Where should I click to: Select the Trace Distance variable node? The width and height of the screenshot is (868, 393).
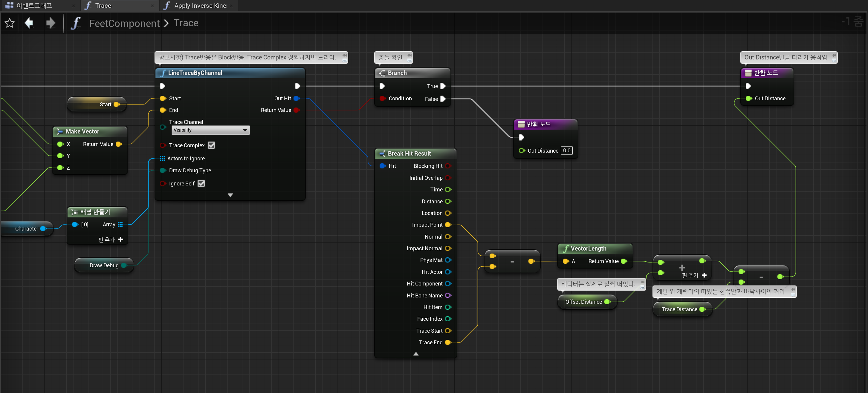682,309
